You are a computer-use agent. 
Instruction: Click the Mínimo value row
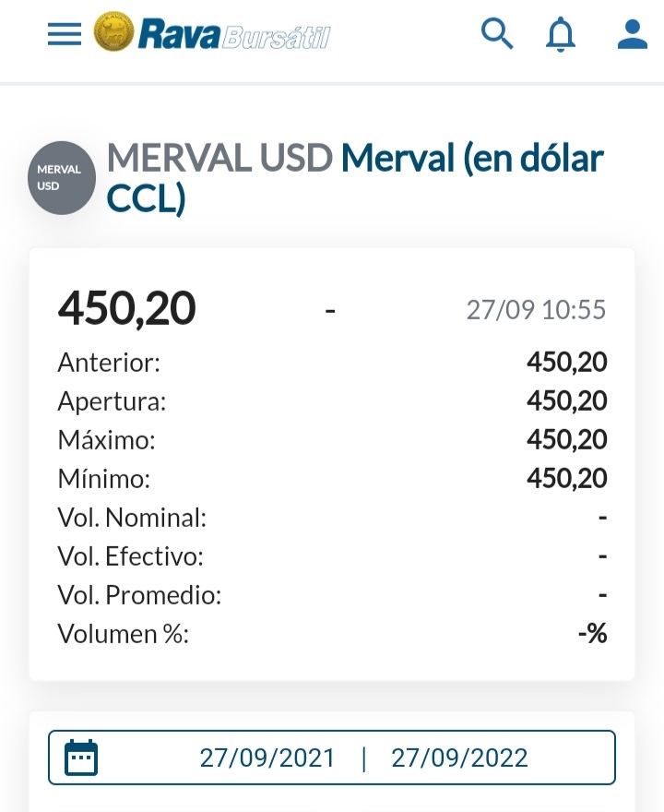click(x=332, y=479)
